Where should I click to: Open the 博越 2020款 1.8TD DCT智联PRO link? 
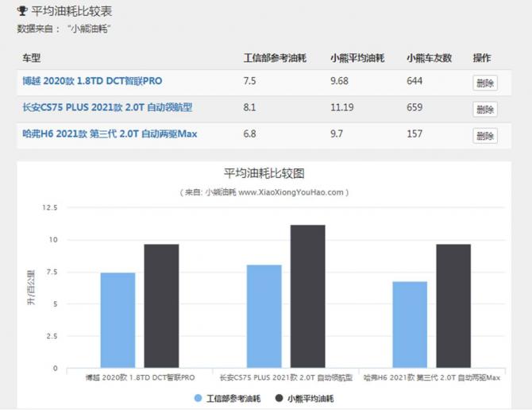(92, 81)
